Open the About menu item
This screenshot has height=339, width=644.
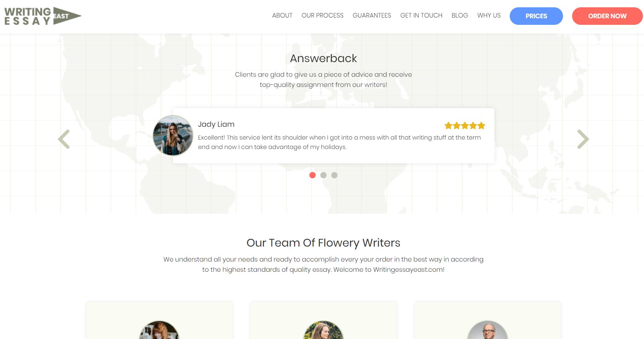pos(282,15)
